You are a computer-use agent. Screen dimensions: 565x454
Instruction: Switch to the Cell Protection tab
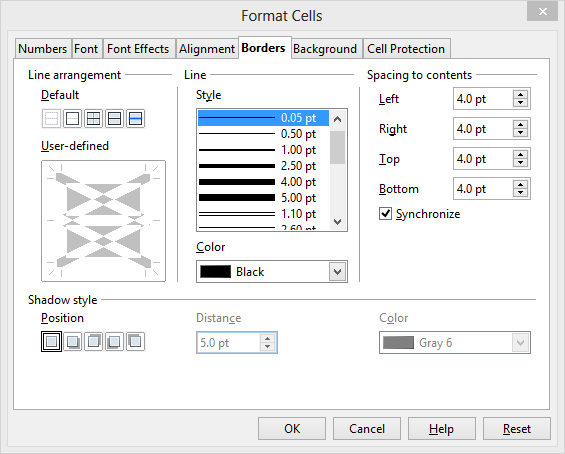tap(406, 49)
